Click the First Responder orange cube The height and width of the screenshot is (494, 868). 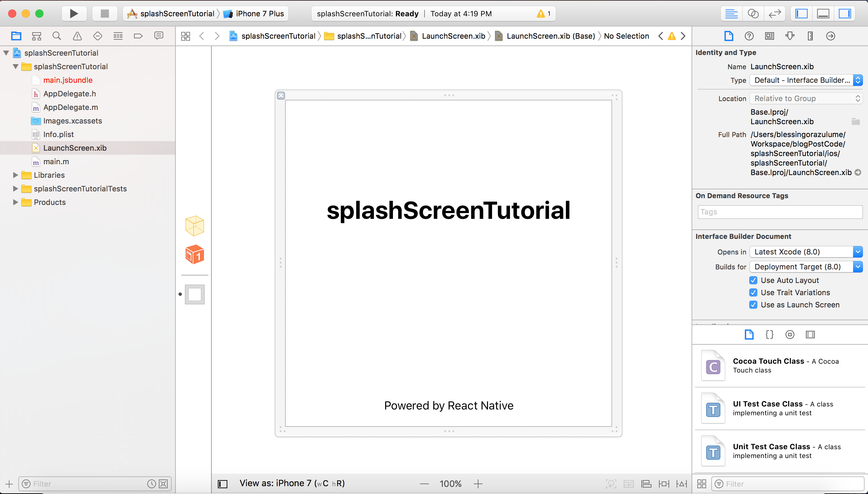(195, 254)
